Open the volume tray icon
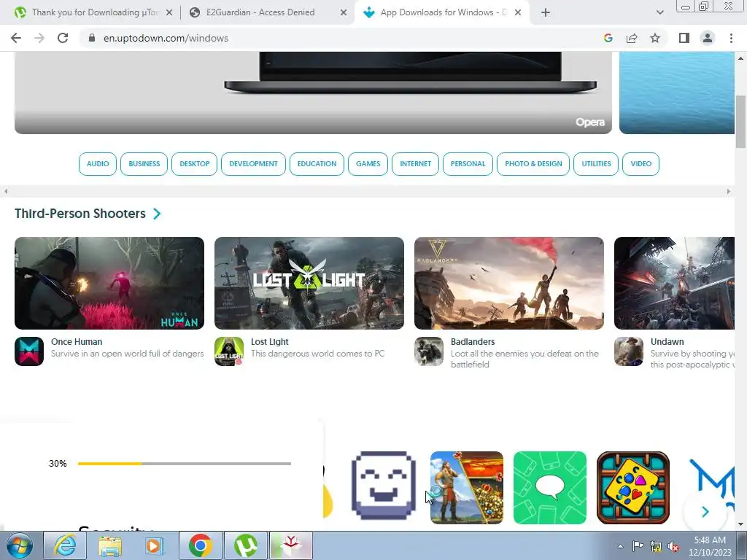 click(x=673, y=546)
